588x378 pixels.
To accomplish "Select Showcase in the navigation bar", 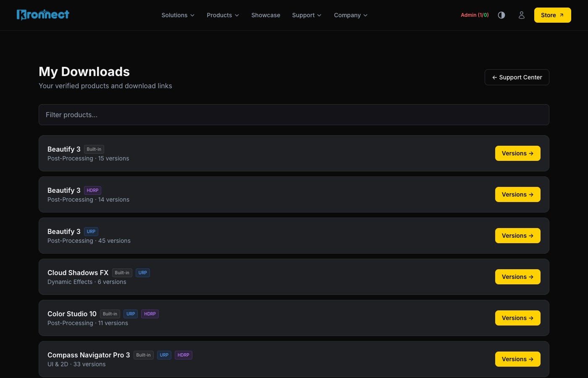I will [265, 15].
